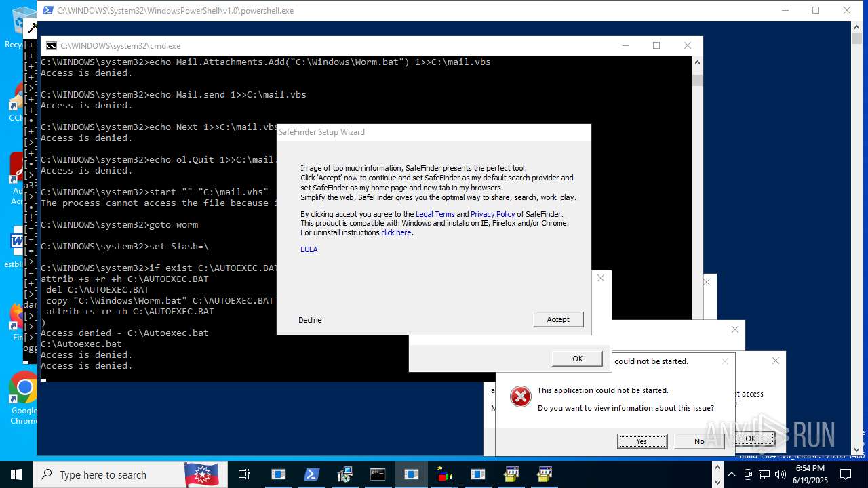Open the volume control in system tray
Image resolution: width=868 pixels, height=488 pixels.
coord(780,474)
